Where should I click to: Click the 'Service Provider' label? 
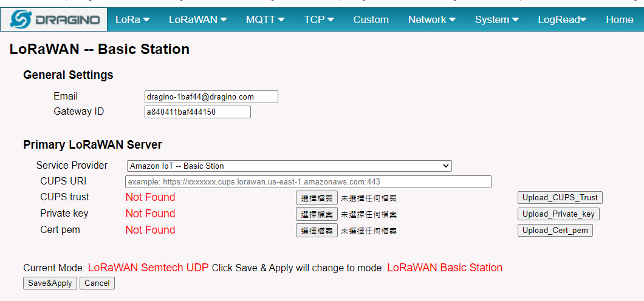tap(72, 165)
